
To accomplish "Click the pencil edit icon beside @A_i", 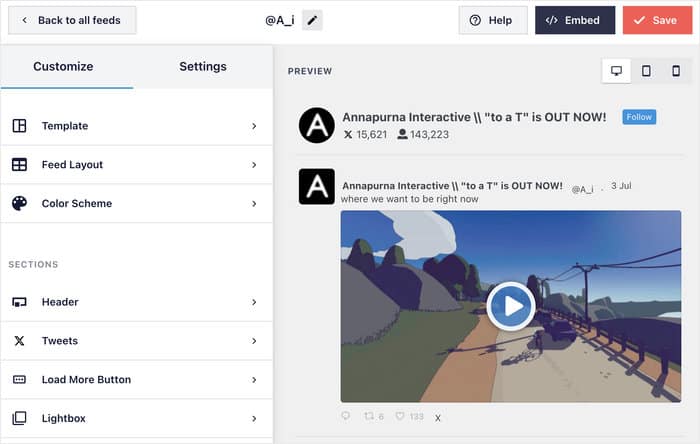I will pos(312,20).
